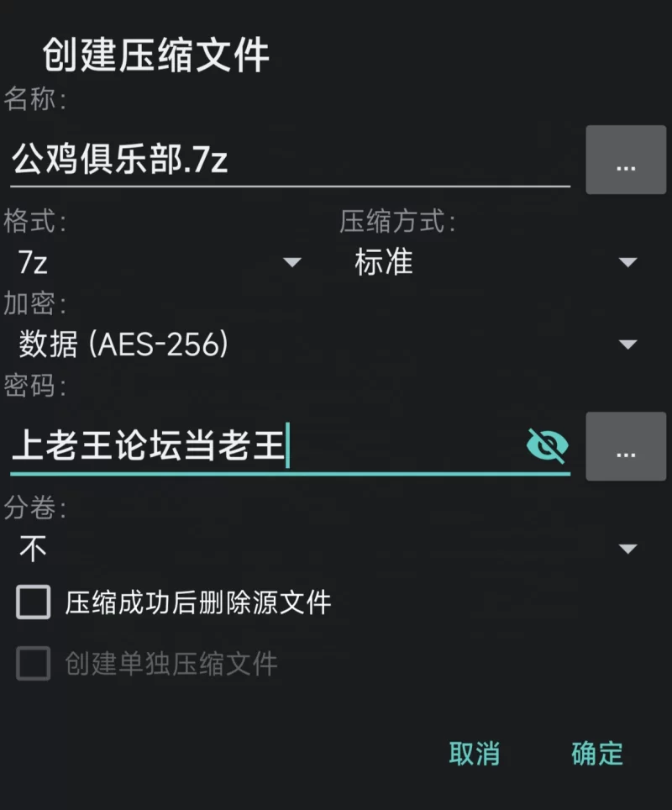This screenshot has width=672, height=810.
Task: Toggle password visibility eye icon
Action: tap(548, 445)
